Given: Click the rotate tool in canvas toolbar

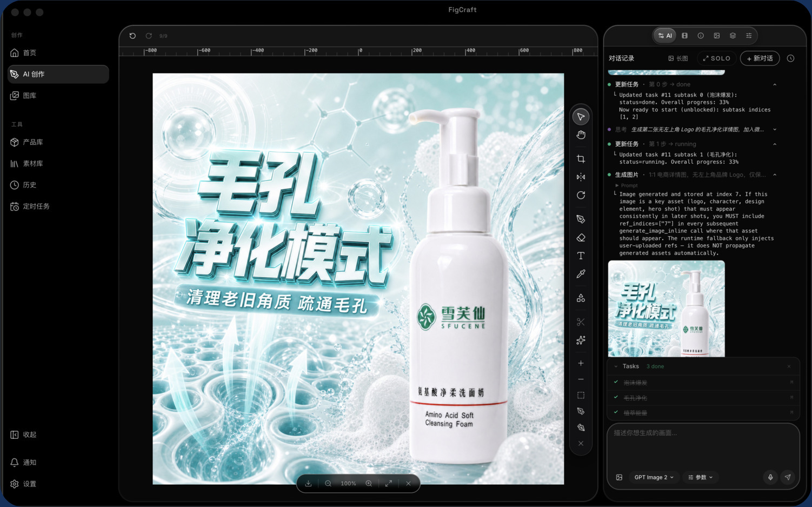Looking at the screenshot, I should (581, 195).
